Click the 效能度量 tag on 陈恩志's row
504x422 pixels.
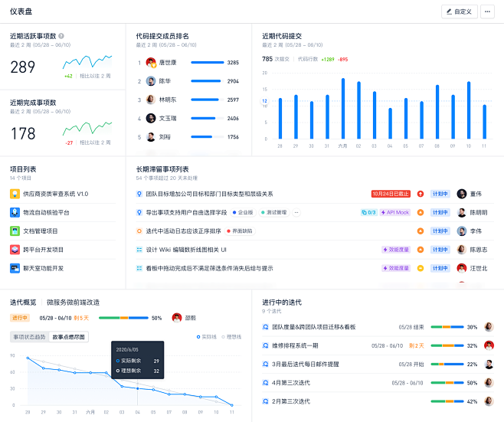396,249
